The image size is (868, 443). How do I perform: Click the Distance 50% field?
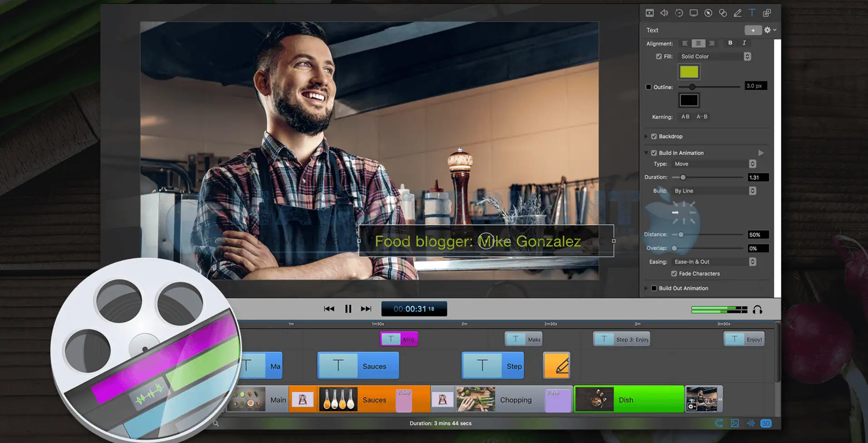point(758,235)
